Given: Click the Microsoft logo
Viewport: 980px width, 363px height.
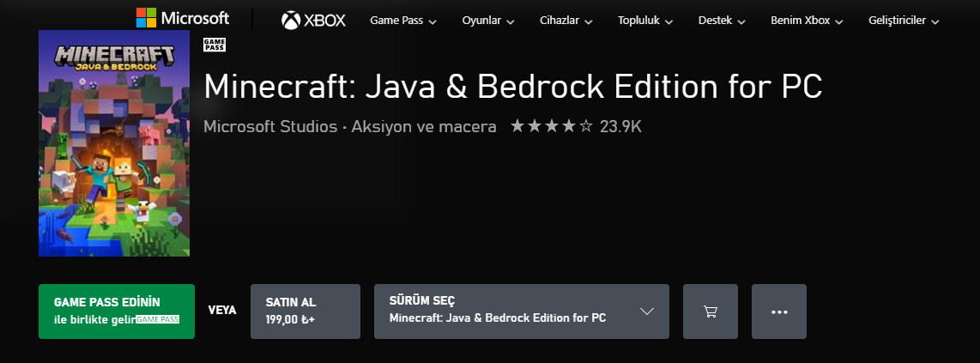Looking at the screenshot, I should click(183, 18).
